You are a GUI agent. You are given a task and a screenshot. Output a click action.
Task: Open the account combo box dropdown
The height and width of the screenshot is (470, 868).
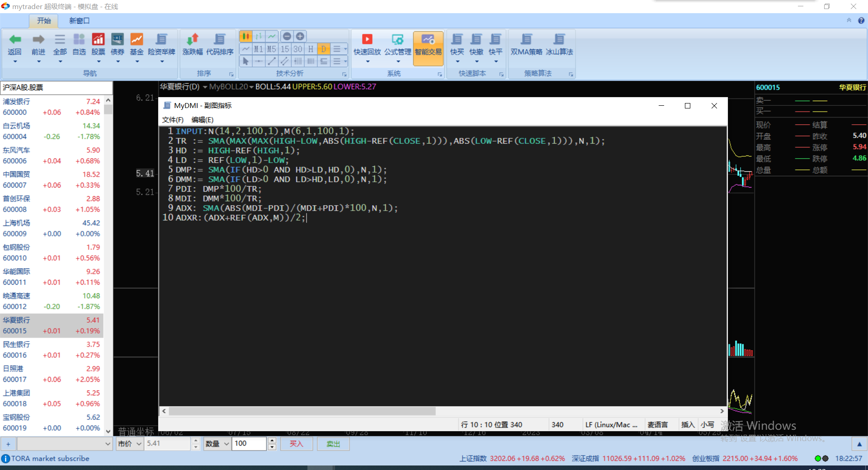point(108,444)
